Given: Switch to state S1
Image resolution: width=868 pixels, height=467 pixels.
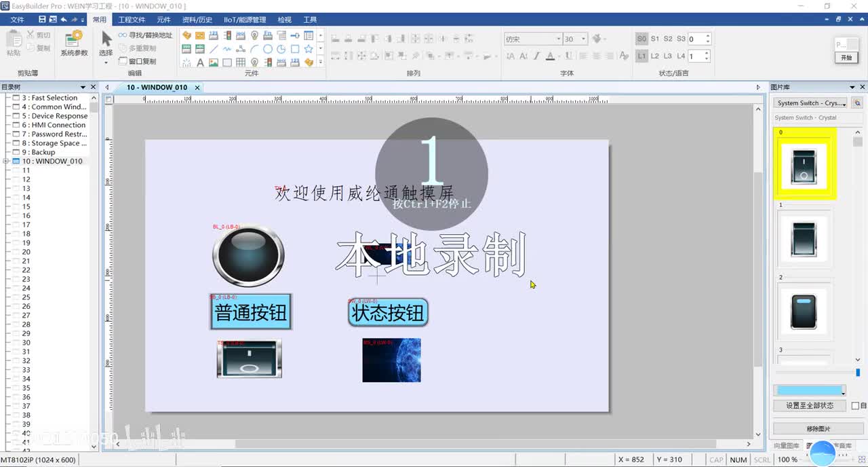Looking at the screenshot, I should click(655, 39).
